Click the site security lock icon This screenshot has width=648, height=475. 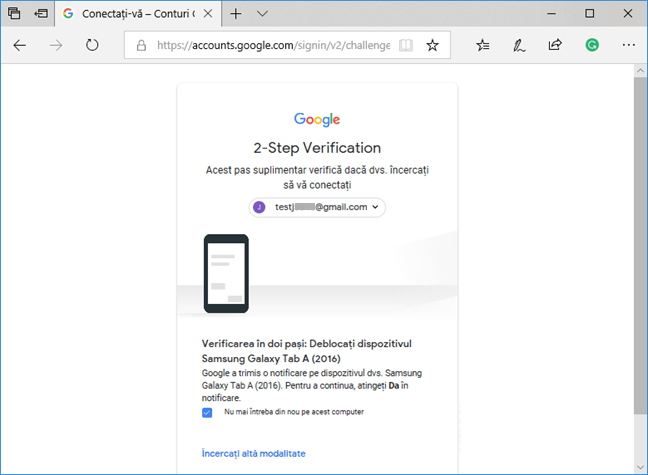tap(141, 45)
